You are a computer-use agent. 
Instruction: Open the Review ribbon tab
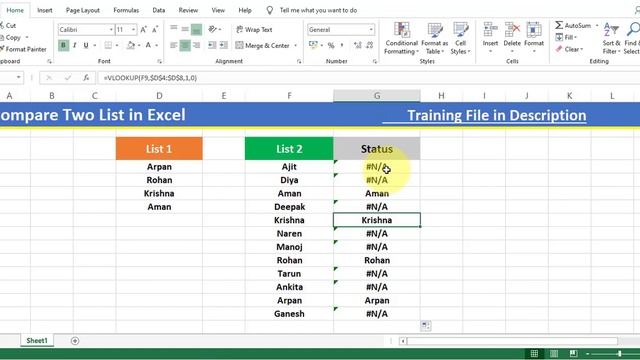tap(188, 10)
